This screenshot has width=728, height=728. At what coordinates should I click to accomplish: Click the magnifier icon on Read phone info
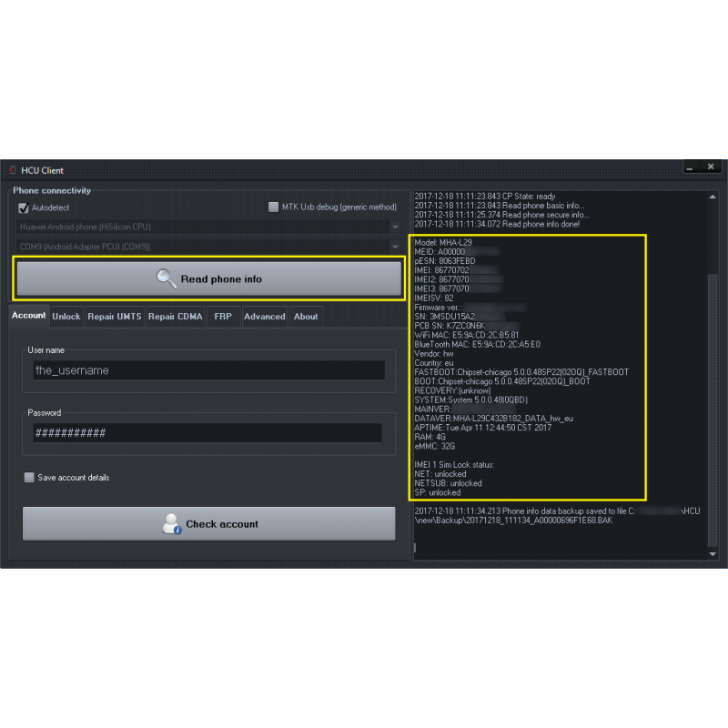click(x=166, y=278)
